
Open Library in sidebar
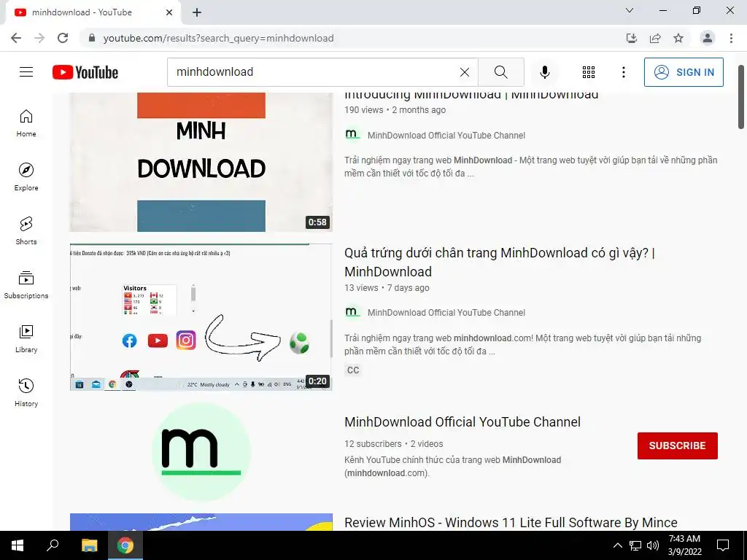point(26,338)
